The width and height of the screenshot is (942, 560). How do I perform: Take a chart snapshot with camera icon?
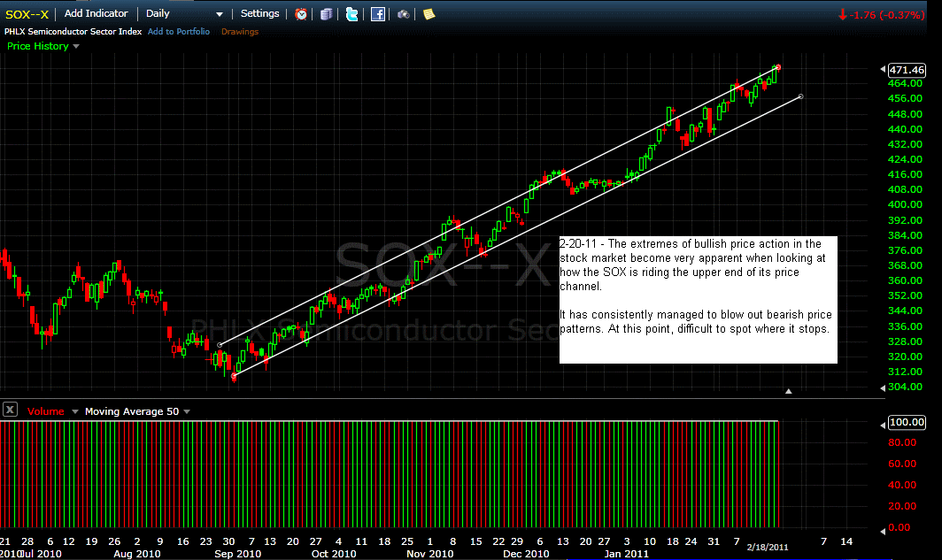click(403, 14)
